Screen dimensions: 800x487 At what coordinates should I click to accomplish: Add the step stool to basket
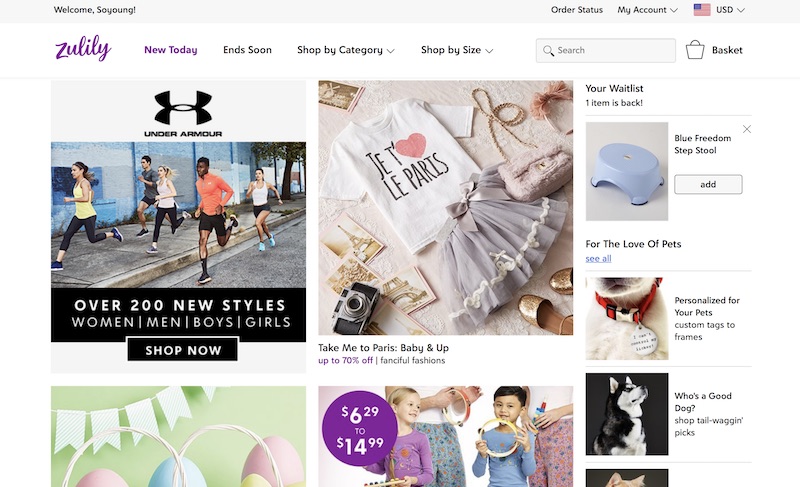pos(708,184)
